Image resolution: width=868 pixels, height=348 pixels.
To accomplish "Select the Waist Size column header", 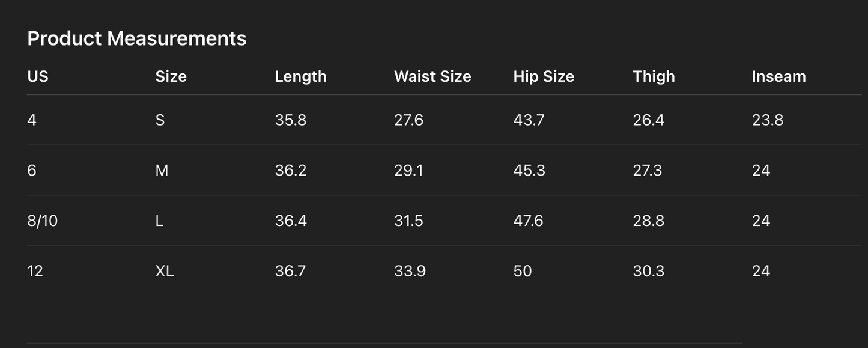I will point(432,76).
